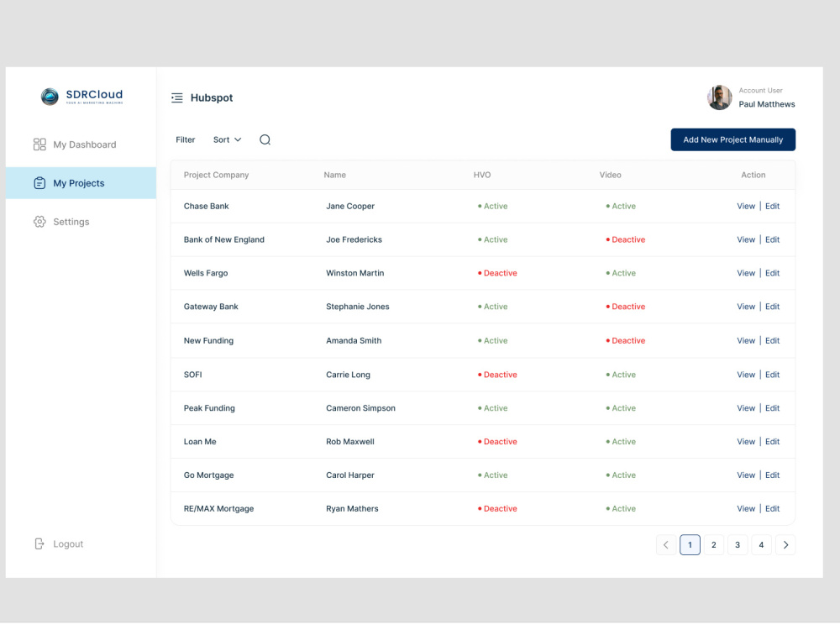Click the Name column header
The image size is (840, 630).
click(335, 176)
